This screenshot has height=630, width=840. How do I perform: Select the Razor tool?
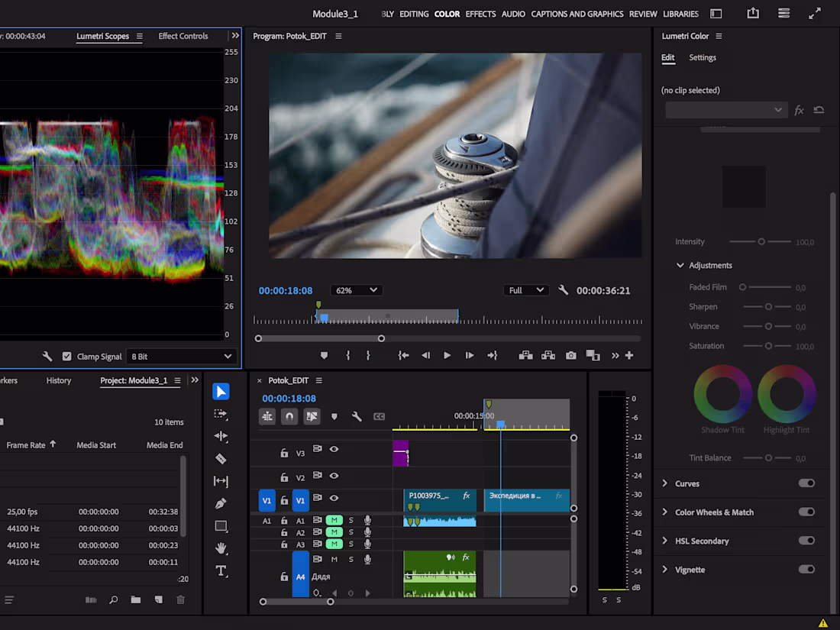[x=221, y=459]
